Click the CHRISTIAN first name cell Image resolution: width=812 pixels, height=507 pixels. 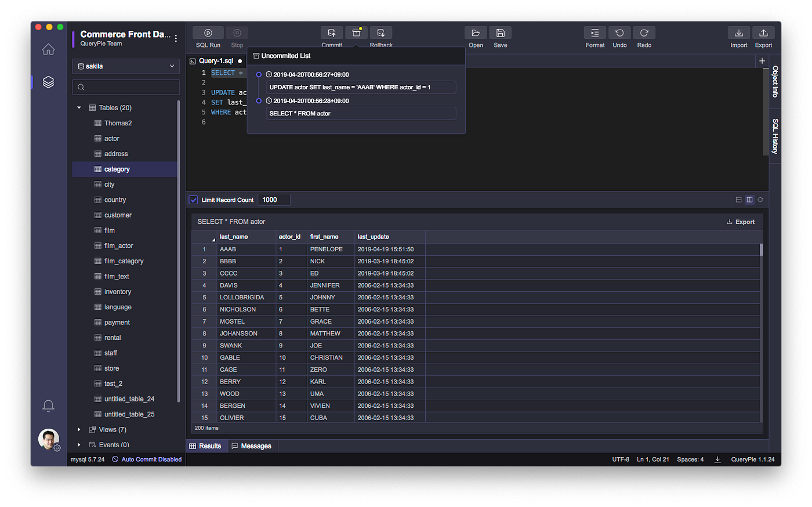(331, 358)
